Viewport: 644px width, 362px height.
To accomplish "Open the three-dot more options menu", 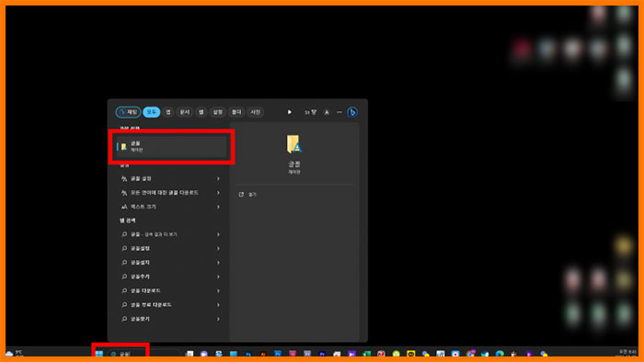I will (x=339, y=112).
